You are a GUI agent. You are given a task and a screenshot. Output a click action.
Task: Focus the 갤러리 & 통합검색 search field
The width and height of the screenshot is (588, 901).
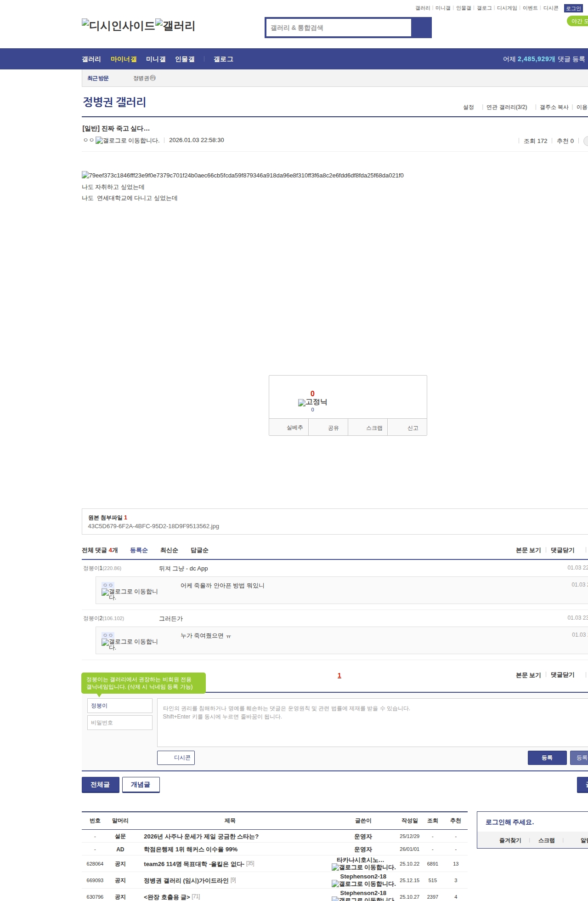pos(339,28)
